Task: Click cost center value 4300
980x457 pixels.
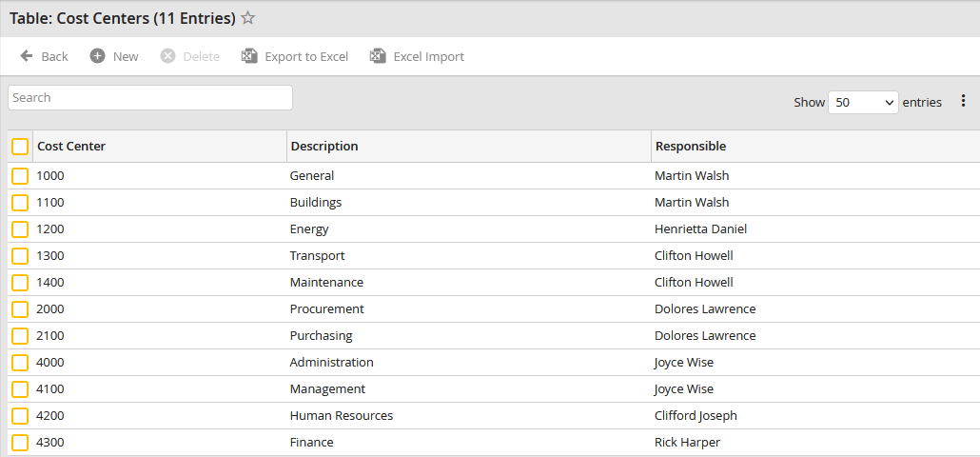Action: (x=50, y=443)
